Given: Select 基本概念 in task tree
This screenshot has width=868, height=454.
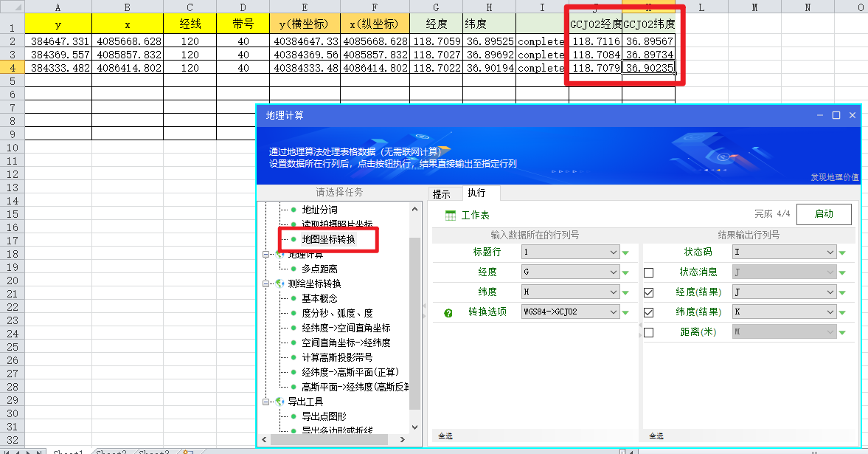Looking at the screenshot, I should (320, 298).
